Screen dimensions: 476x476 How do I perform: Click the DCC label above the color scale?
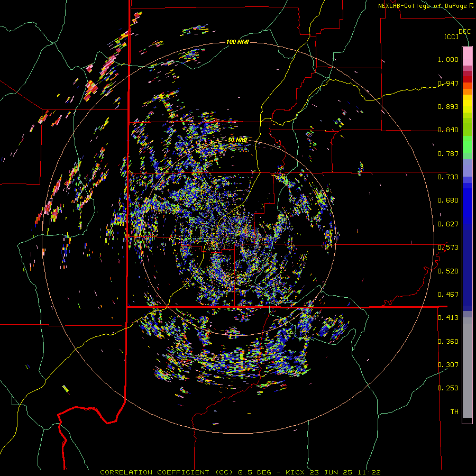pos(464,32)
